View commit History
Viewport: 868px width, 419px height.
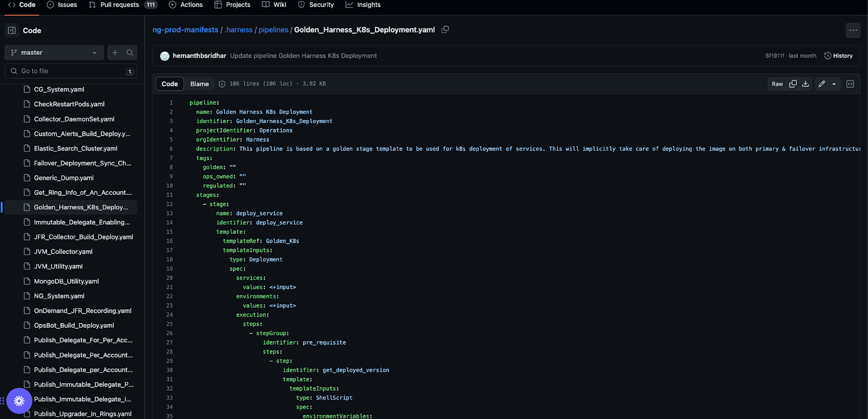(x=838, y=56)
